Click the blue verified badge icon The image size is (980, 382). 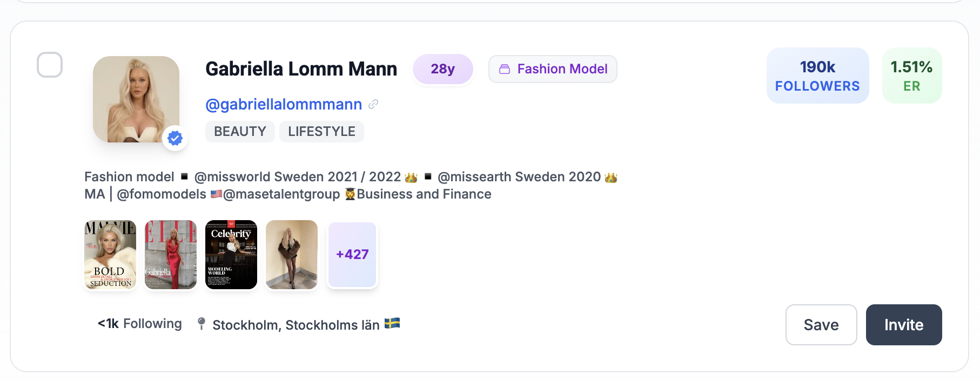pos(174,138)
